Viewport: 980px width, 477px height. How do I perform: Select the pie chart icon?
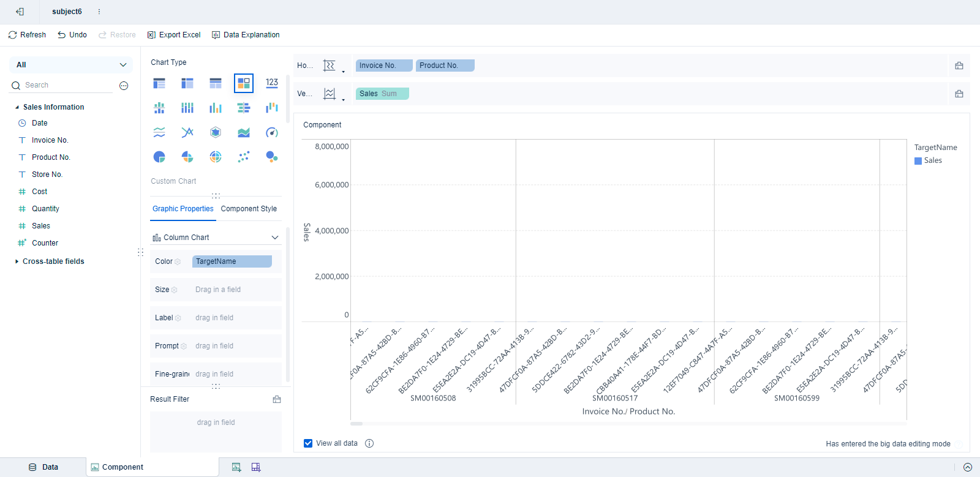tap(159, 157)
